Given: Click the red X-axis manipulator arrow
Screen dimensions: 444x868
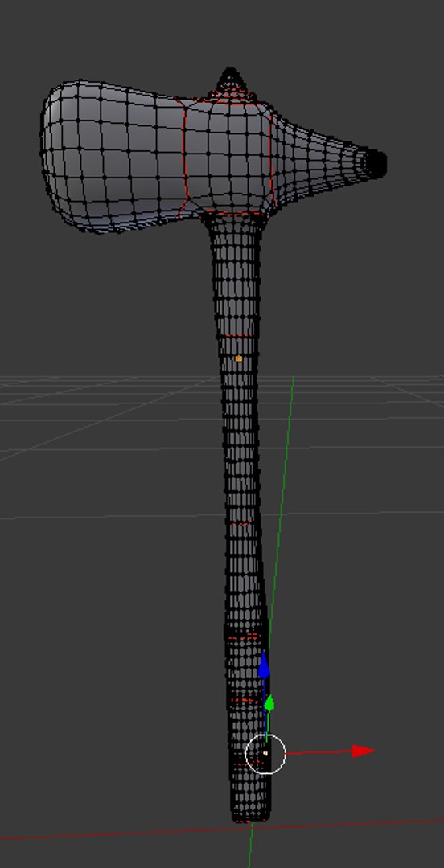Looking at the screenshot, I should pyautogui.click(x=364, y=751).
